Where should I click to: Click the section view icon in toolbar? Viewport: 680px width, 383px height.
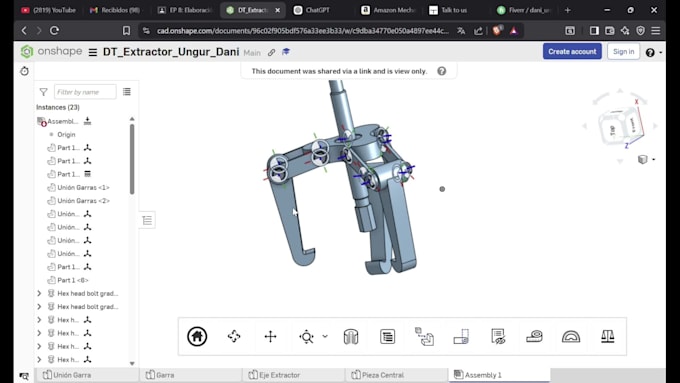pos(351,337)
